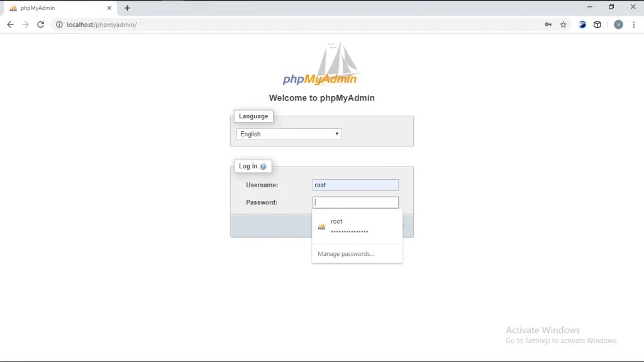Open the blue swirl browser extension
The height and width of the screenshot is (362, 644).
(582, 25)
